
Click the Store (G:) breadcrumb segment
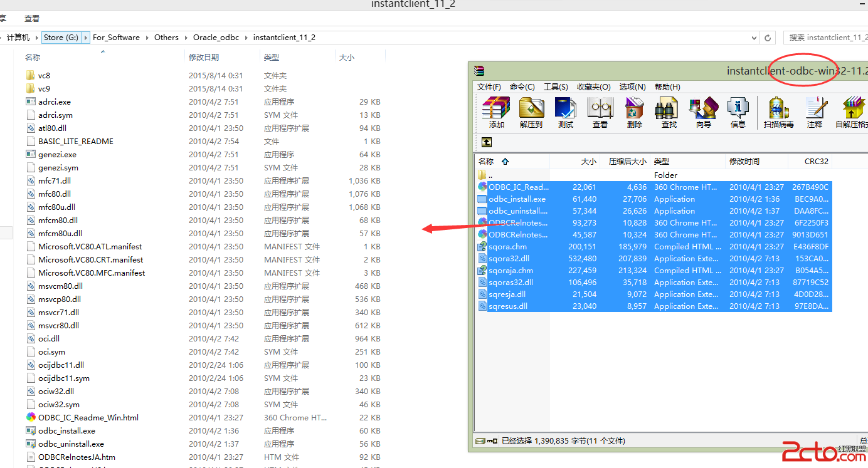click(61, 38)
